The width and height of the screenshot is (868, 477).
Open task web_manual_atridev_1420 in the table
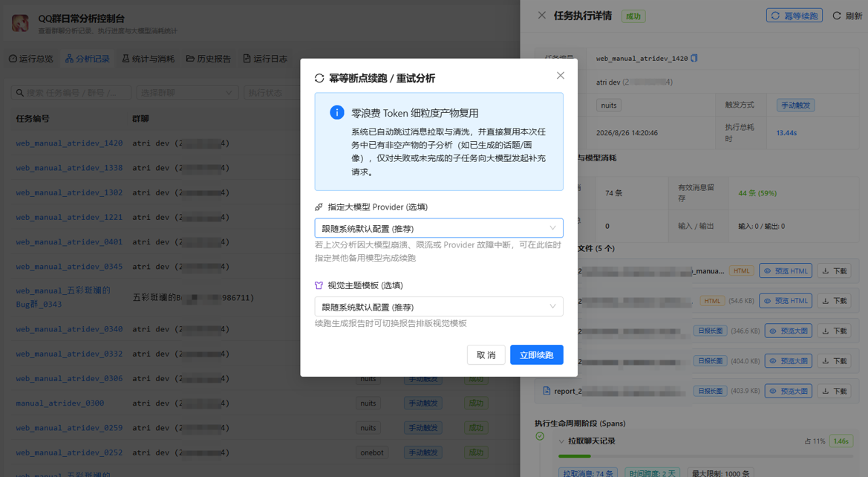(69, 143)
